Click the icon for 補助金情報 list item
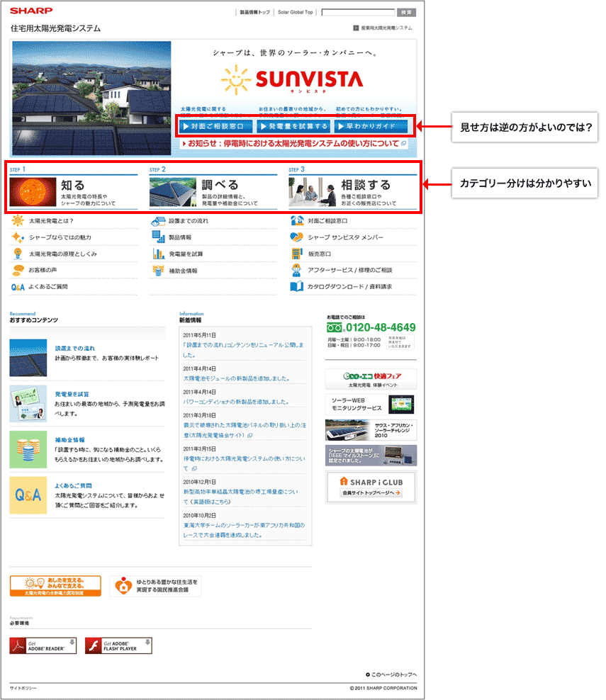This screenshot has height=700, width=606. tap(158, 270)
